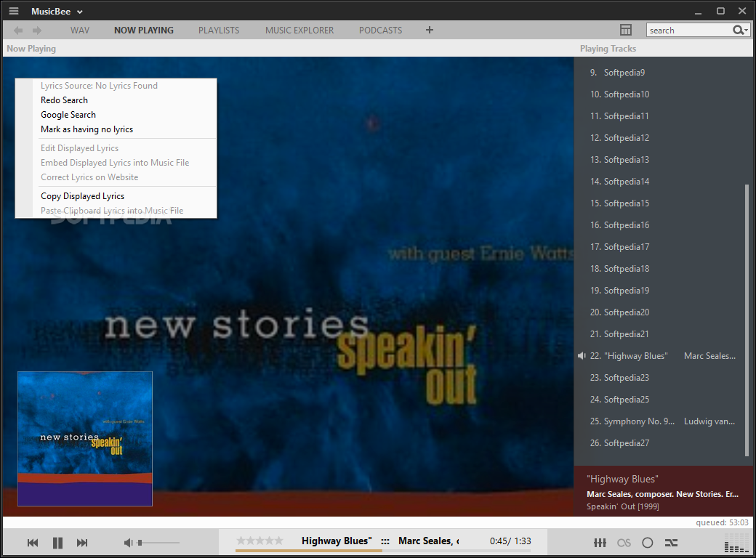Click Highway Blues title in player bar

pyautogui.click(x=337, y=541)
